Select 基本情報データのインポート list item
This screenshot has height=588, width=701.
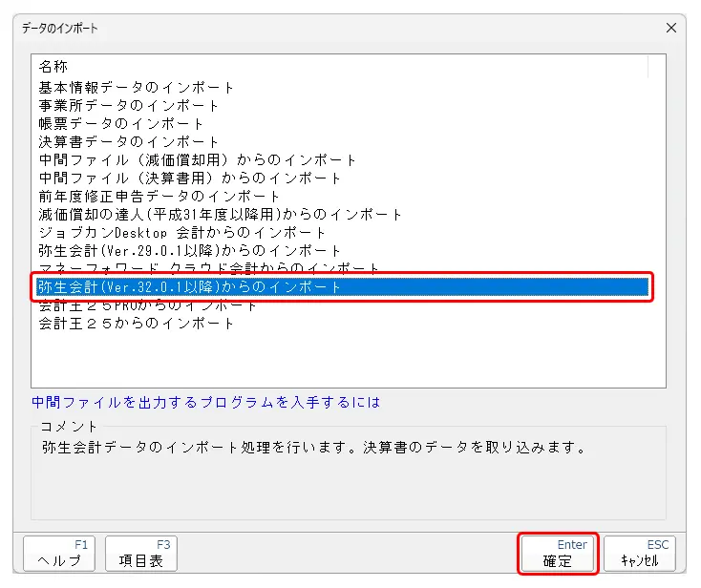click(x=137, y=87)
